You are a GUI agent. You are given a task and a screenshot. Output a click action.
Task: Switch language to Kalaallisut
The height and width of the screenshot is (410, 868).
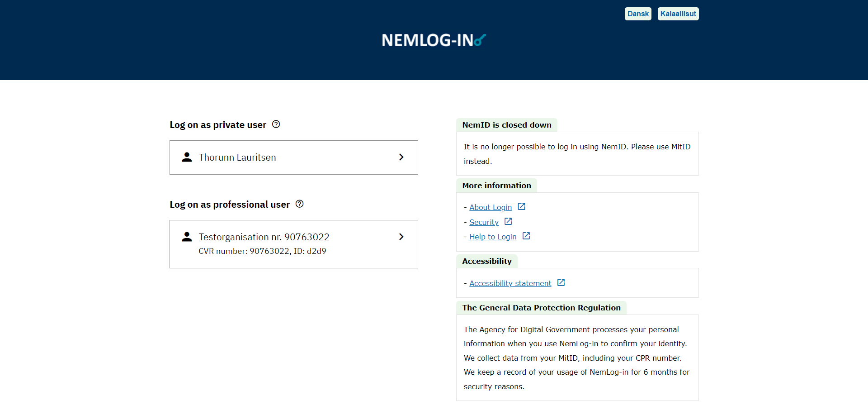click(678, 14)
